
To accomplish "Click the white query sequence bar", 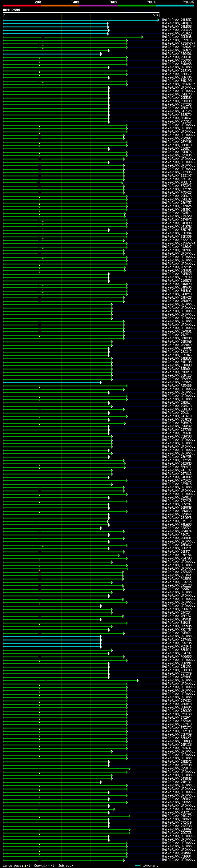I will (81, 13).
